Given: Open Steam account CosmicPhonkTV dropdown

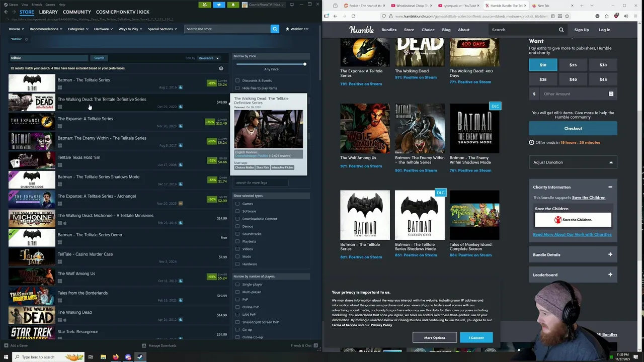Looking at the screenshot, I should pos(264,5).
